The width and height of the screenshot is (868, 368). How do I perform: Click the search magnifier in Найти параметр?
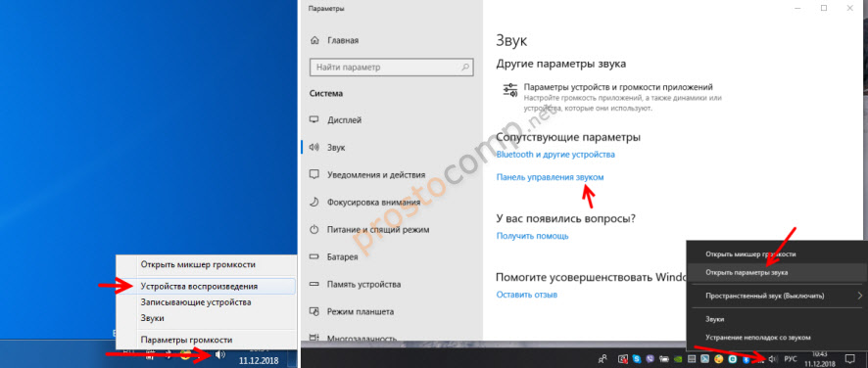(x=466, y=68)
